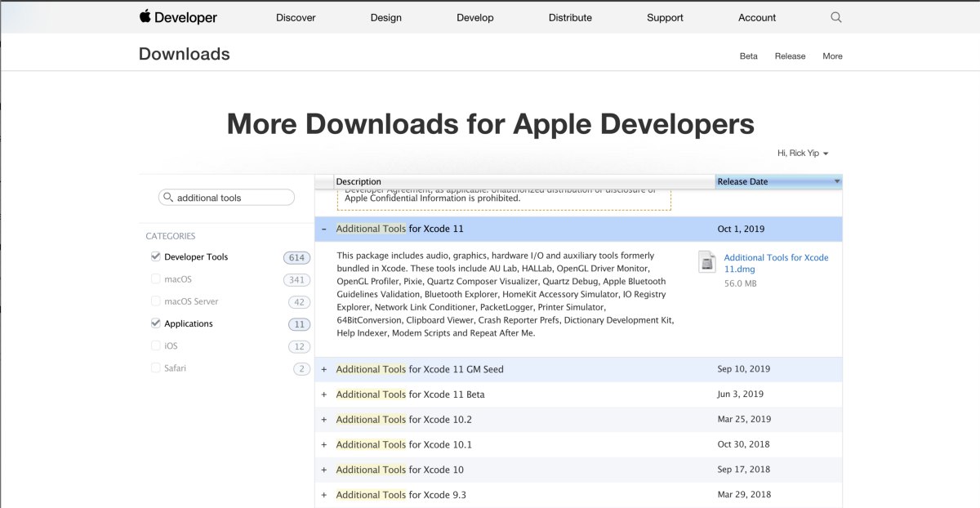The height and width of the screenshot is (508, 980).
Task: Enable the macOS category checkbox
Action: click(155, 279)
